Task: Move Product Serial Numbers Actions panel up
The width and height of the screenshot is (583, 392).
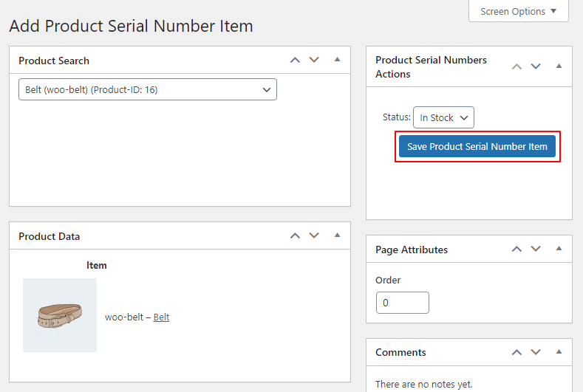Action: click(516, 67)
